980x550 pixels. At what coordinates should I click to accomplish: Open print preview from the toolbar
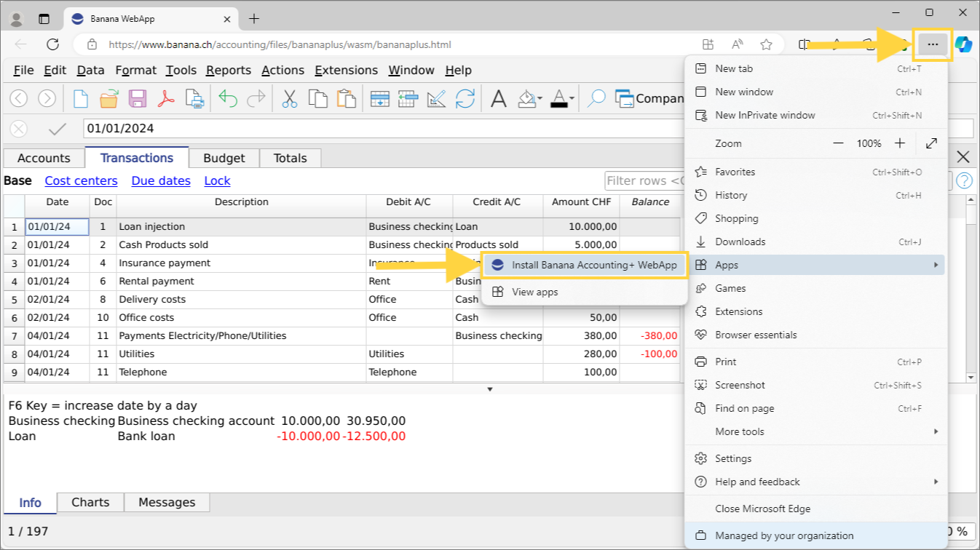195,98
